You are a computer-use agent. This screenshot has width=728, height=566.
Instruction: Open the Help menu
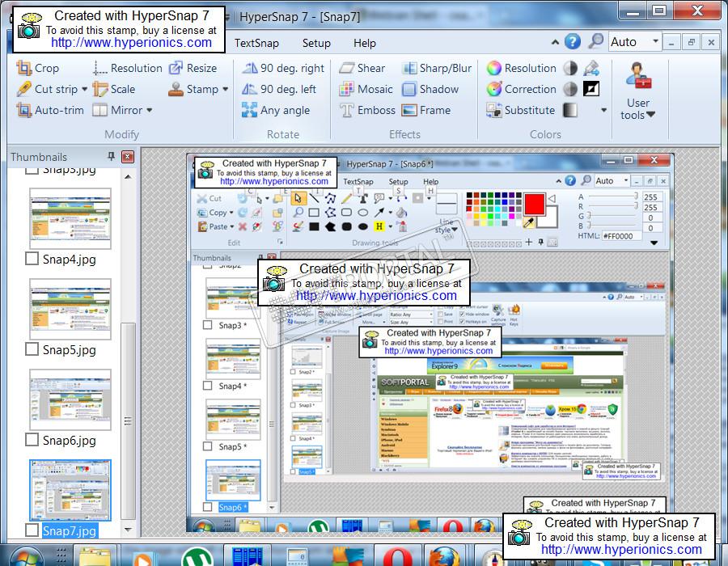point(365,43)
